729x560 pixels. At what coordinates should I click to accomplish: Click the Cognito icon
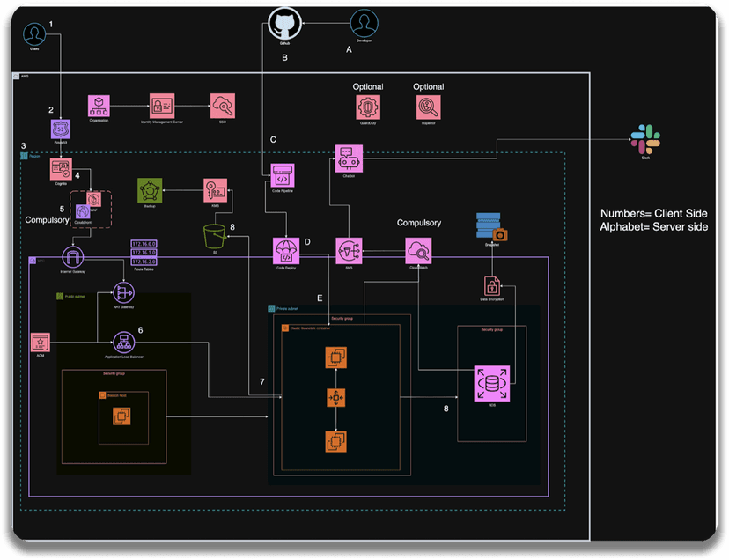[61, 169]
